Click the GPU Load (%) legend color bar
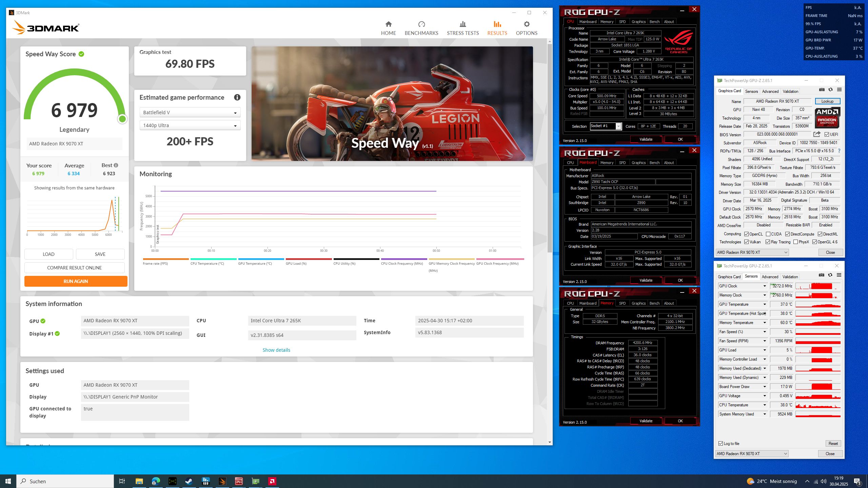This screenshot has width=868, height=488. 309,259
